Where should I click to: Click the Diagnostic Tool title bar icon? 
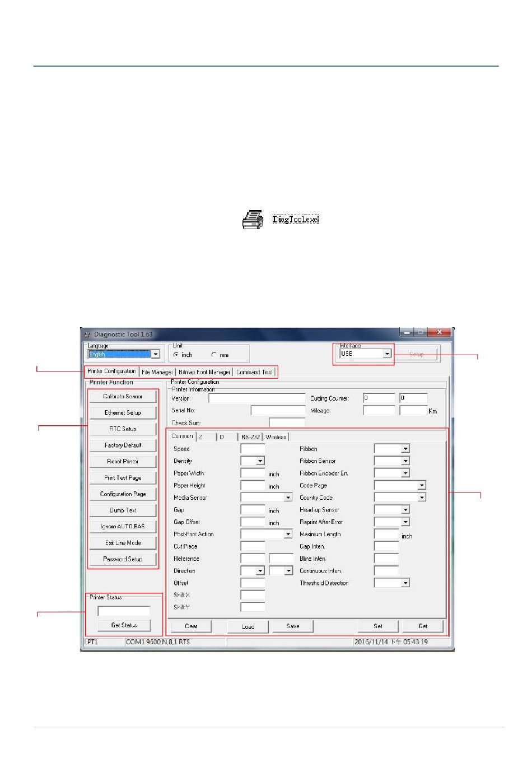pos(87,334)
